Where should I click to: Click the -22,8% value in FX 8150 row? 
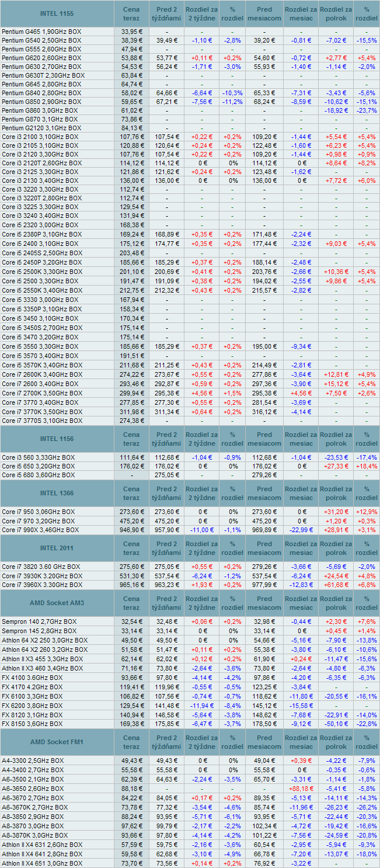point(367,724)
